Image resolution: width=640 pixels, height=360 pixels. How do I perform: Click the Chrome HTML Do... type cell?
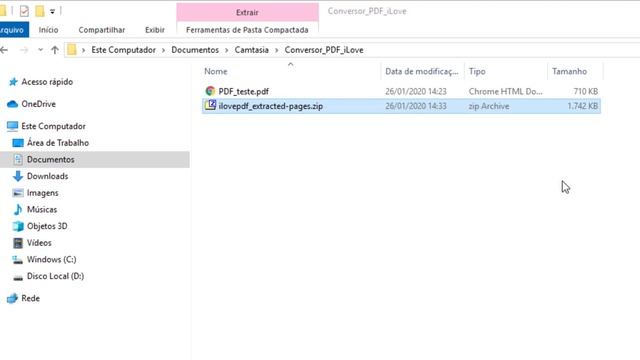(505, 91)
